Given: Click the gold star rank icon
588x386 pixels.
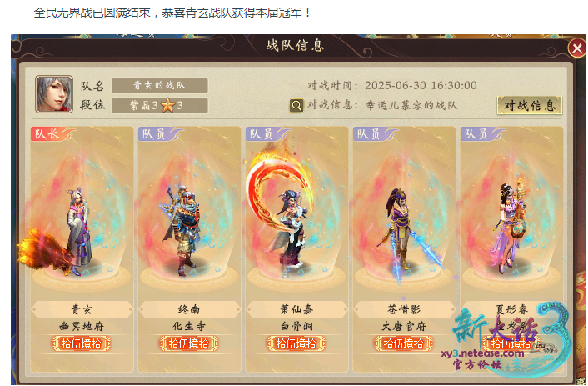Looking at the screenshot, I should [167, 106].
